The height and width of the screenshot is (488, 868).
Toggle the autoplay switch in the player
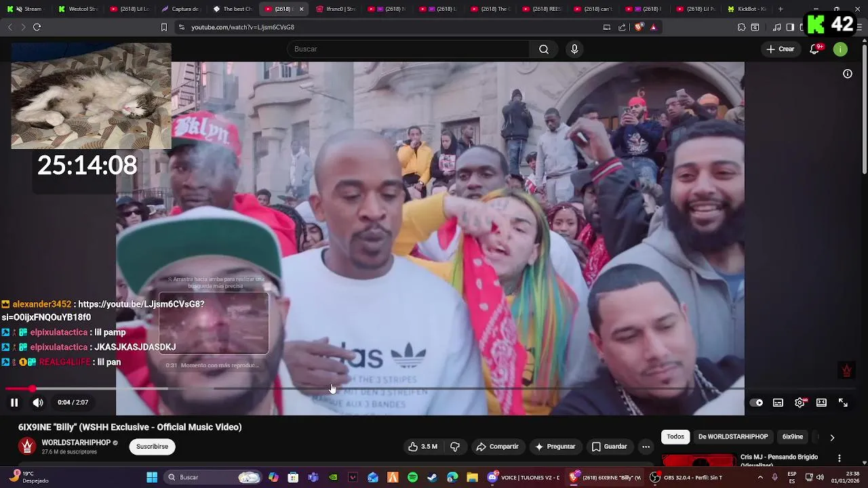point(756,403)
